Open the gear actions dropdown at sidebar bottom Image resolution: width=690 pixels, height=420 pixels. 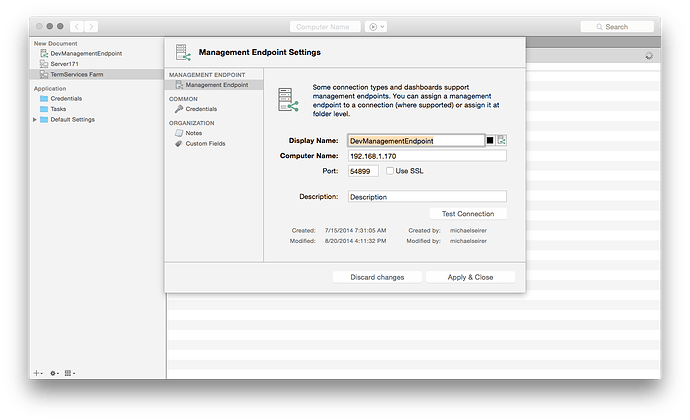pos(54,372)
